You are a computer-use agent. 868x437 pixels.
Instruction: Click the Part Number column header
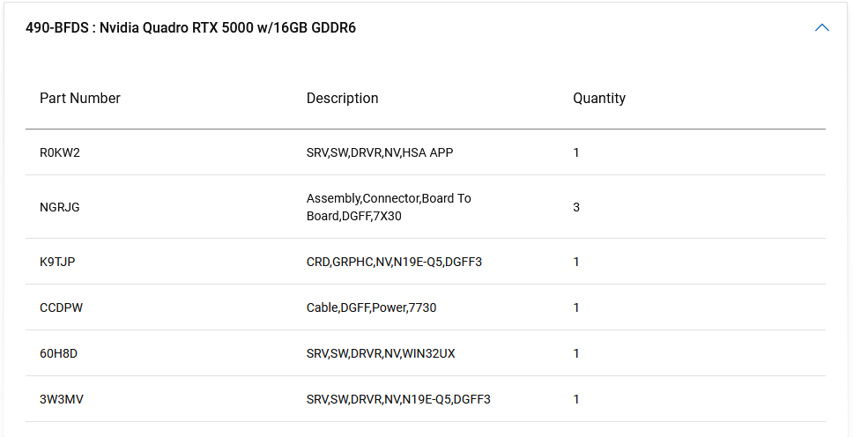[x=80, y=99]
